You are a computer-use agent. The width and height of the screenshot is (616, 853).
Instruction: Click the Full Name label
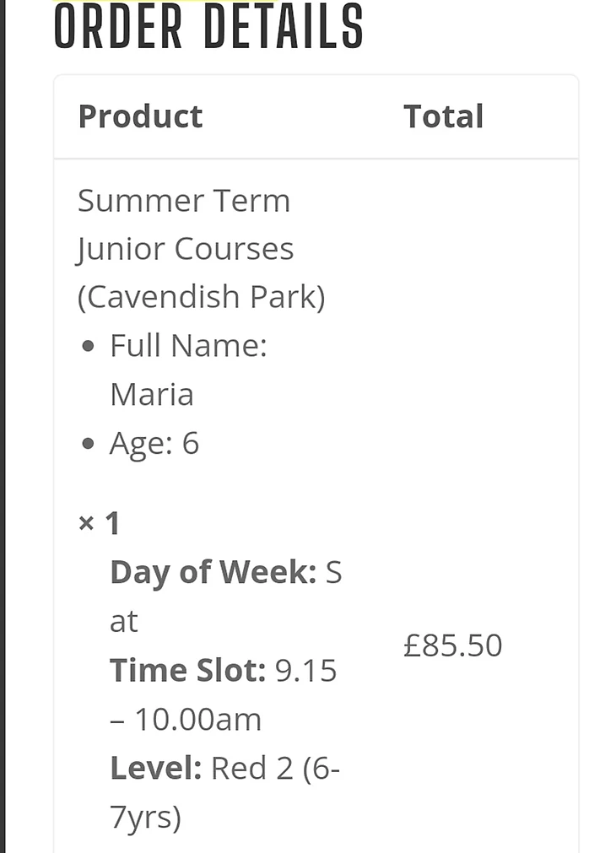[188, 346]
